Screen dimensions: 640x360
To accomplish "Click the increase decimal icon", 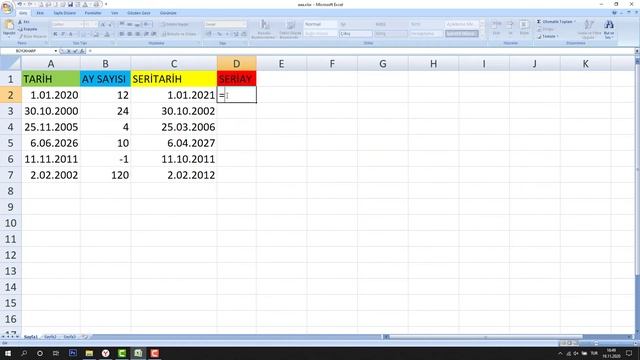I will [236, 34].
